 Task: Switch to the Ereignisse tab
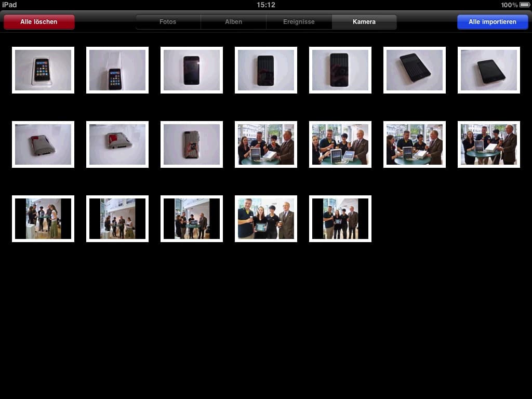pyautogui.click(x=299, y=21)
